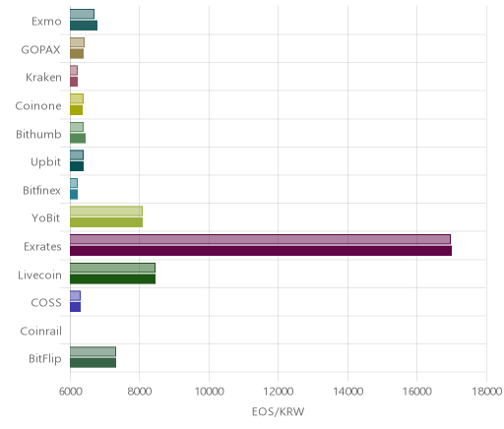Click the Upbit axis label
Viewport: 504px width, 429px height.
(45, 162)
